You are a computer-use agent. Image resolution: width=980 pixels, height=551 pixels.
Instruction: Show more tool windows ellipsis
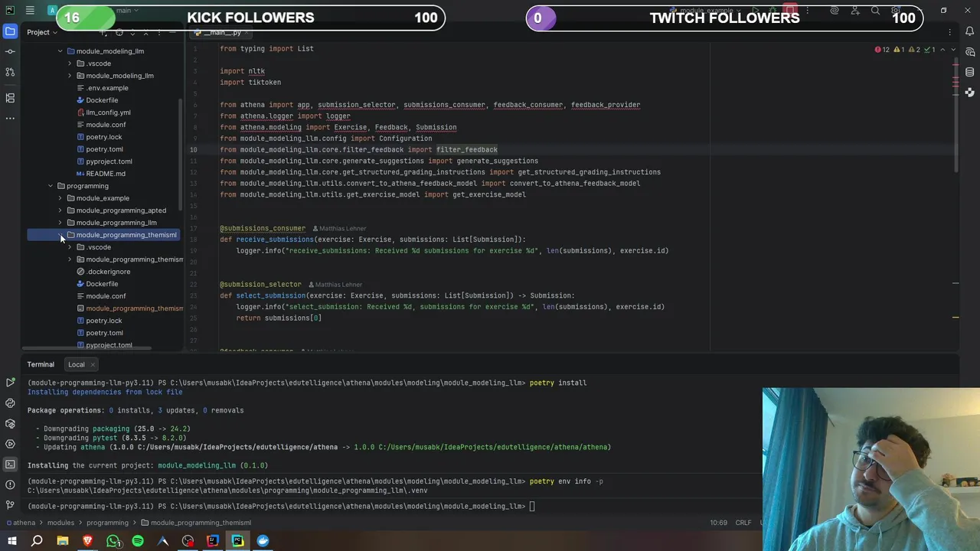[x=10, y=118]
